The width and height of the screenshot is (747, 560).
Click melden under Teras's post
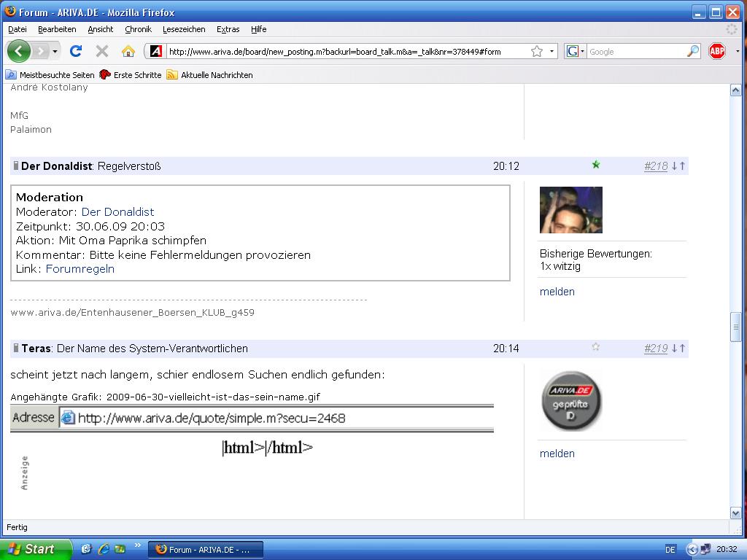557,454
